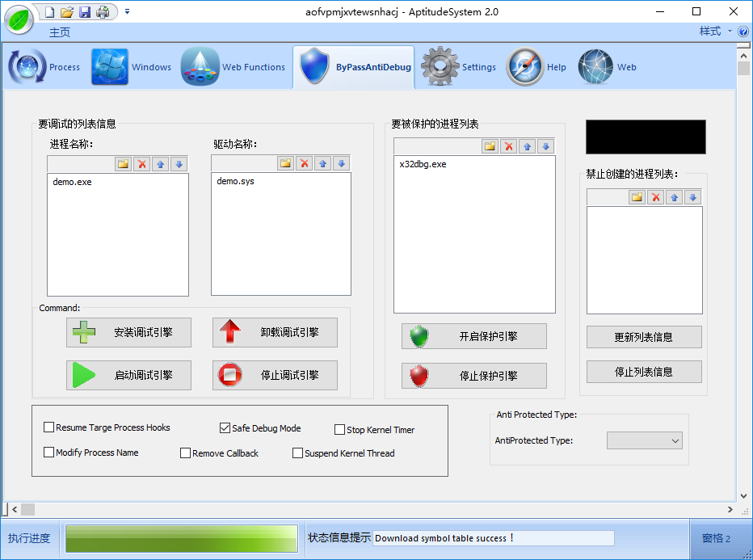This screenshot has height=560, width=753.
Task: Move item down in 驱动名称 list
Action: [x=341, y=163]
